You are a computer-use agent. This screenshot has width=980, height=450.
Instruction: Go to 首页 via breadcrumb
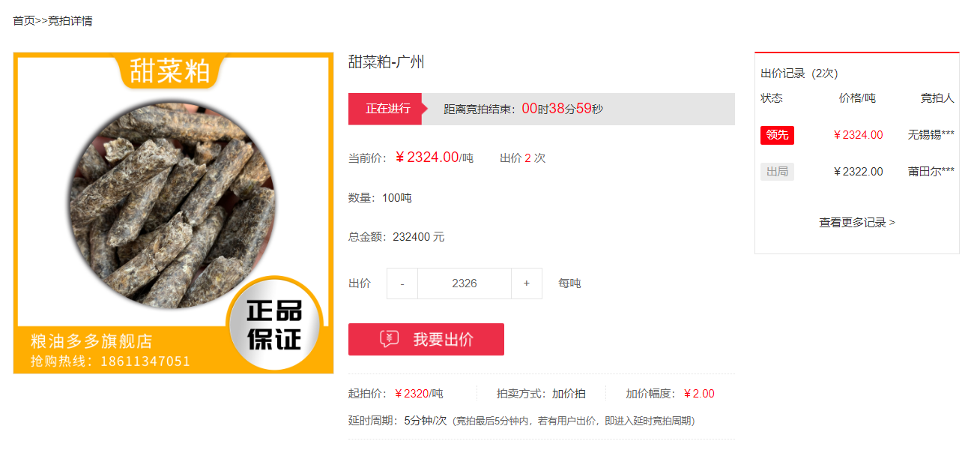[x=24, y=21]
